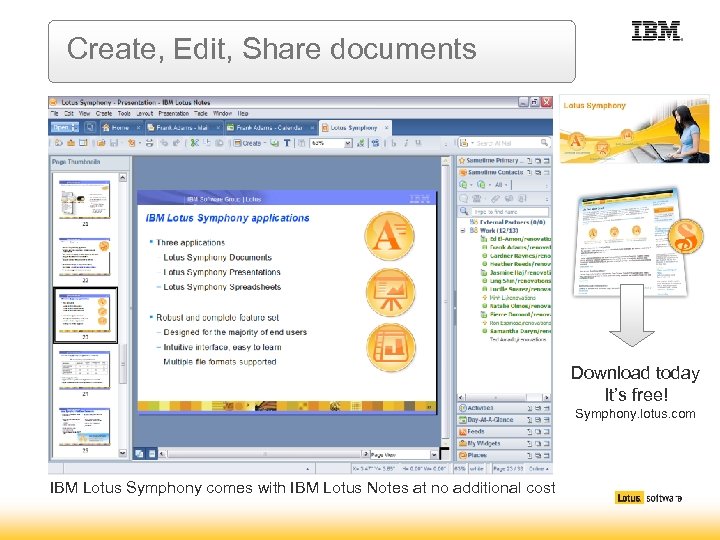The width and height of the screenshot is (720, 540).
Task: Click the paperclip send-file icon in Sametime
Action: (495, 199)
